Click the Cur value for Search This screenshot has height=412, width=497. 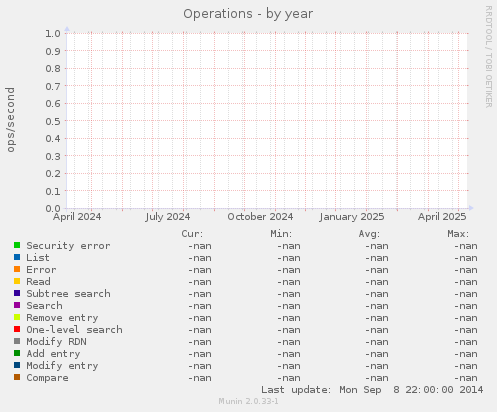click(200, 306)
